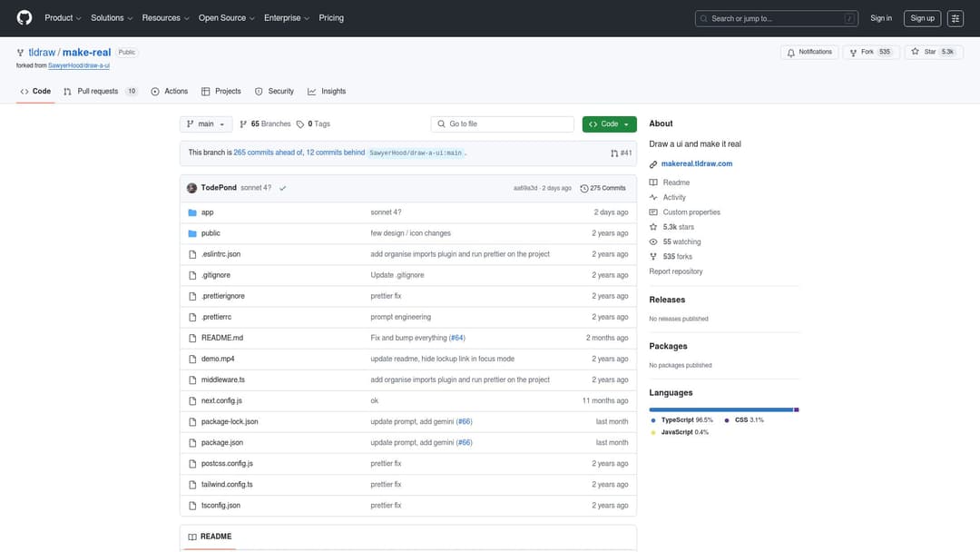Click the link icon beside makereal.tldraw.com
This screenshot has height=552, width=980.
click(653, 164)
